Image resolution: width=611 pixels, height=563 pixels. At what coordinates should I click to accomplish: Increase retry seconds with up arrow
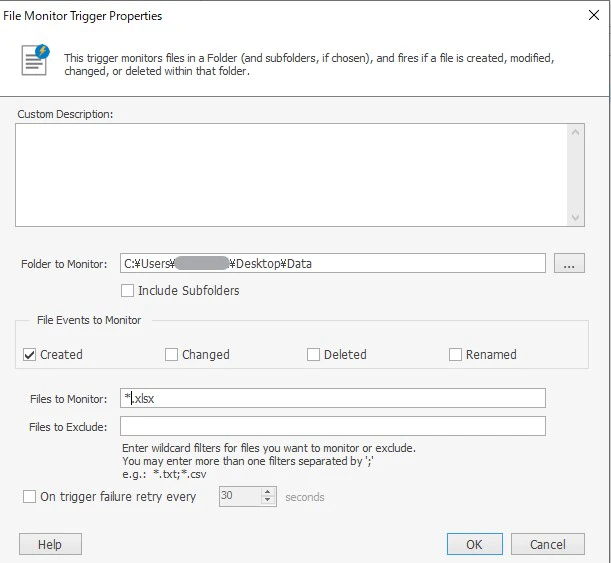(x=267, y=492)
